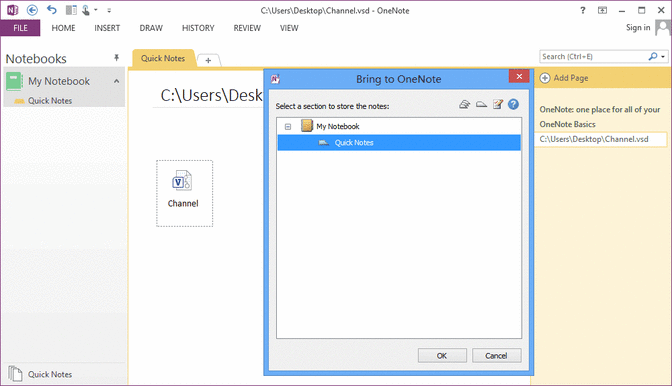672x386 pixels.
Task: Collapse My Notebook tree node in dialog
Action: click(x=288, y=127)
